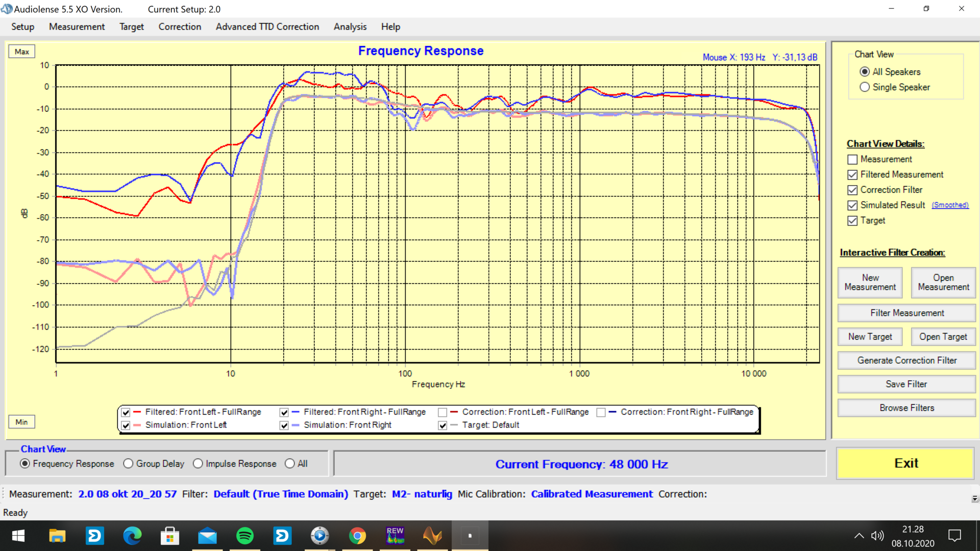Image resolution: width=980 pixels, height=551 pixels.
Task: Uncheck Simulation: Front Left legend checkbox
Action: (x=126, y=425)
